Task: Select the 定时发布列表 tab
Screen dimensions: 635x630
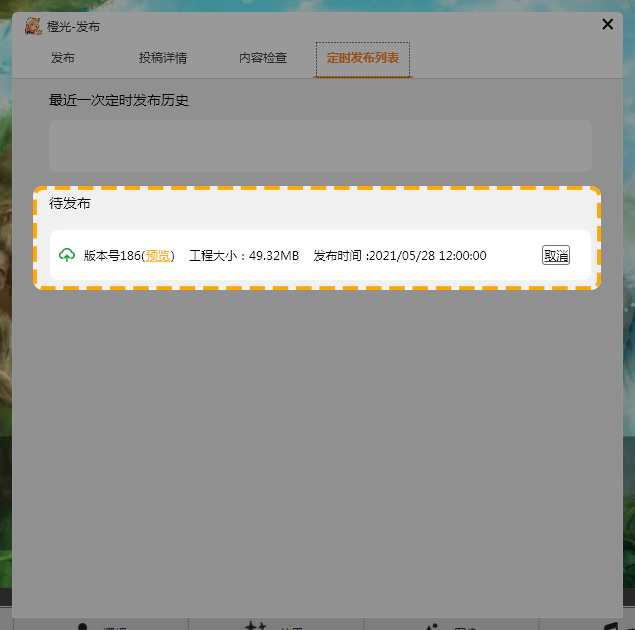Action: click(363, 59)
